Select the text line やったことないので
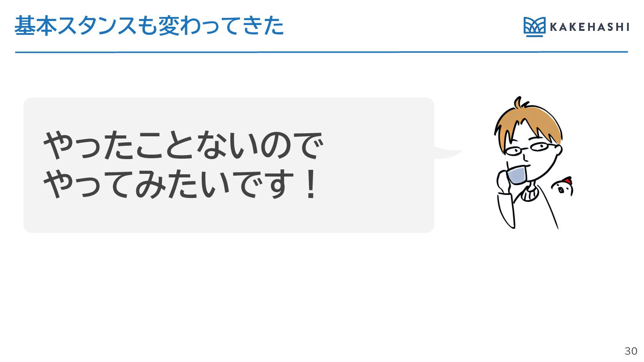 [x=182, y=145]
